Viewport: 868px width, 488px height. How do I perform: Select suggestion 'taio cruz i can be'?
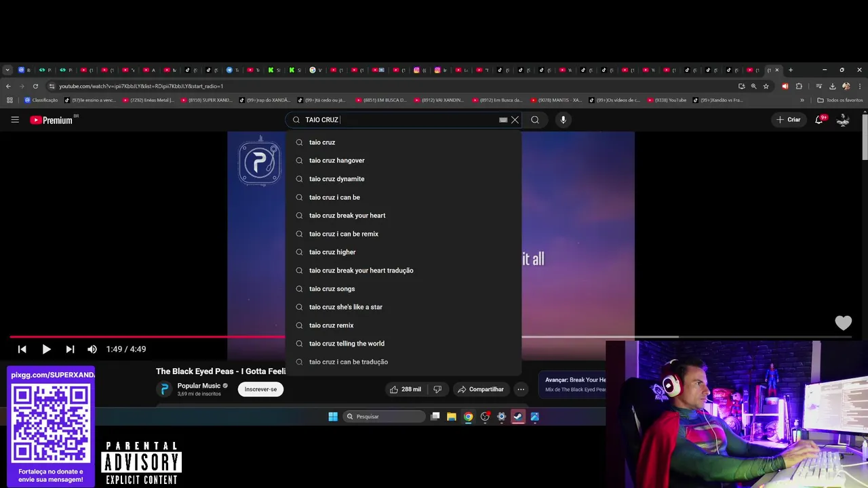coord(403,197)
